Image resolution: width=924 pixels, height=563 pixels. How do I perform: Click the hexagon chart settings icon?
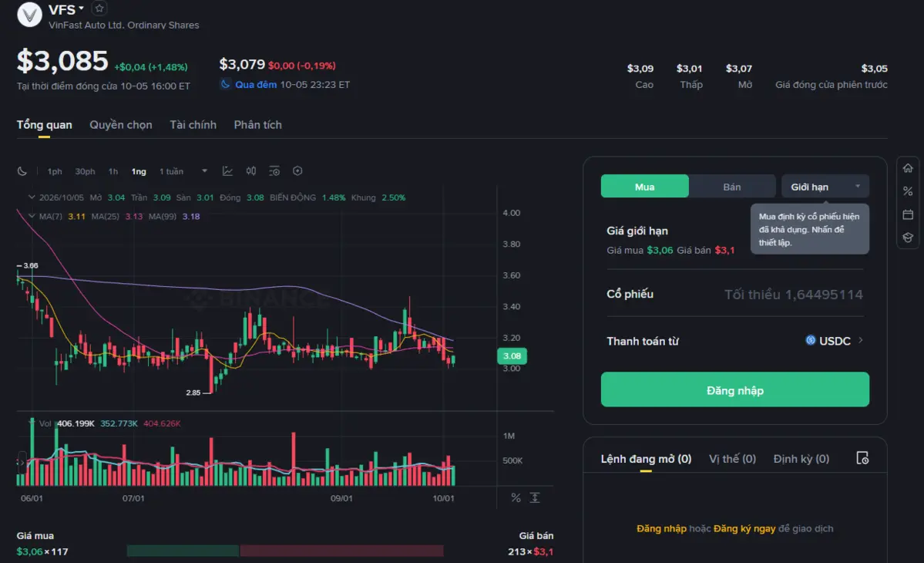coord(297,171)
